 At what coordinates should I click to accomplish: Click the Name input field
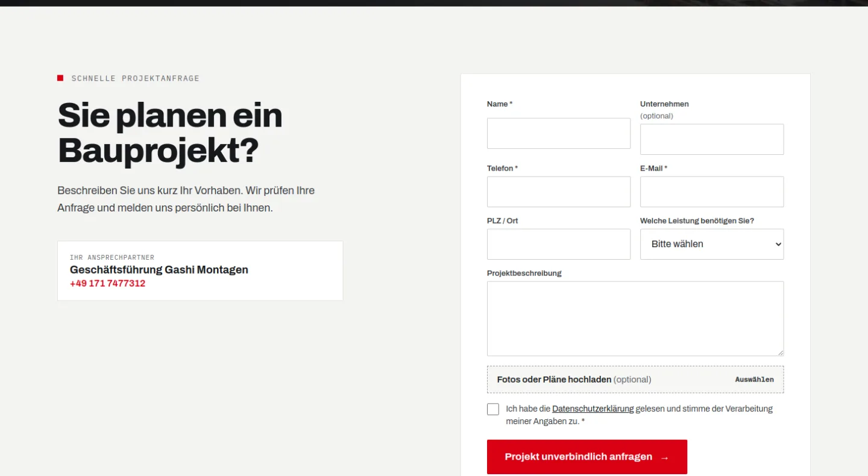click(559, 133)
